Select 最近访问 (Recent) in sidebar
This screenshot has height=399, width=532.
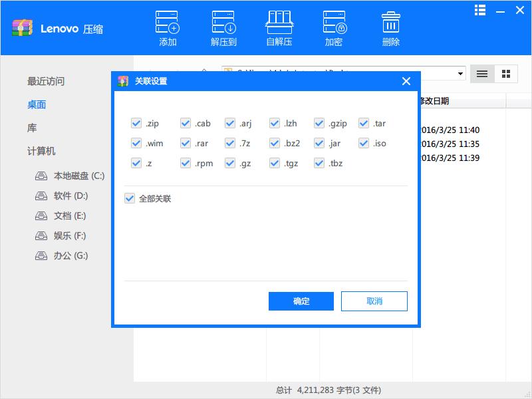pos(46,81)
